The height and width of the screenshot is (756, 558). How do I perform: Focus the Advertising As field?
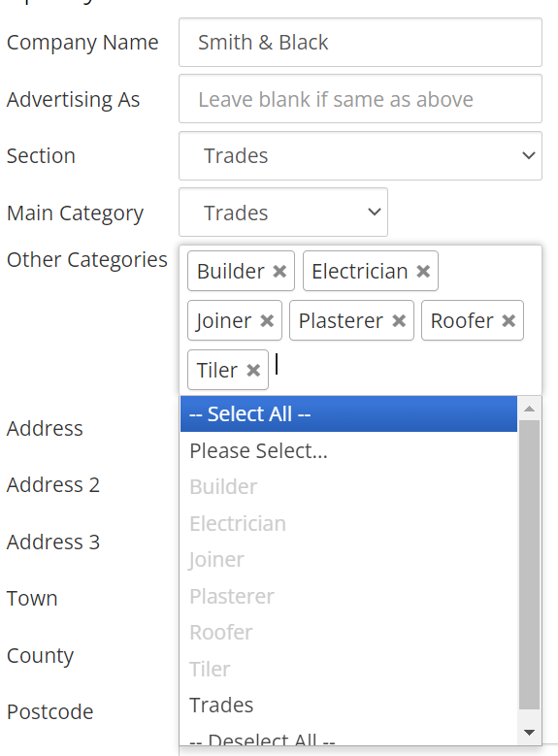[x=360, y=99]
